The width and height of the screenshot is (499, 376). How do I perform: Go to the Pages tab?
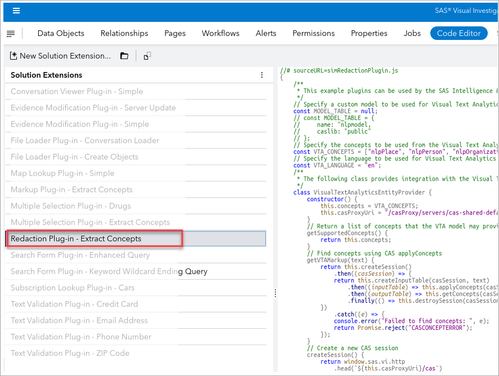pyautogui.click(x=175, y=33)
